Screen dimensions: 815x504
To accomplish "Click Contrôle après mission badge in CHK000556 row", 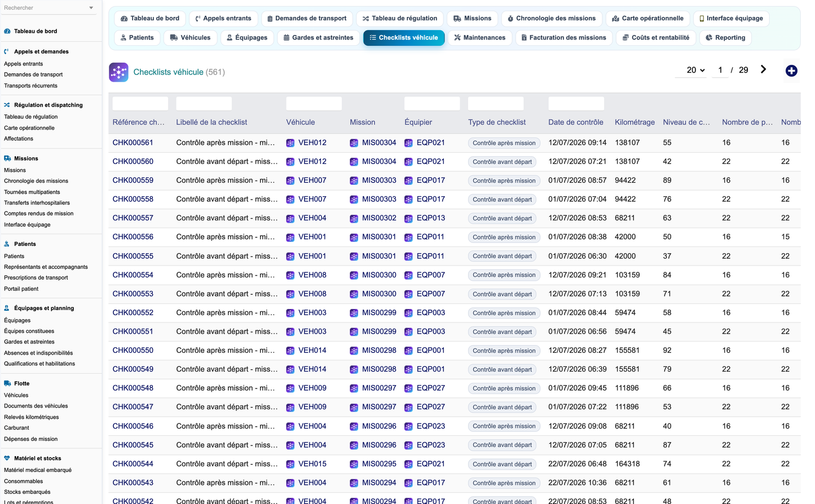I will (x=504, y=237).
